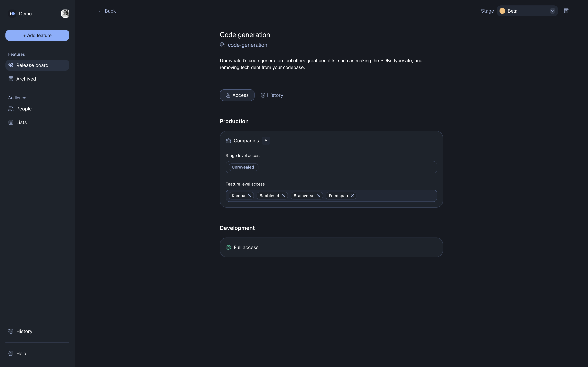This screenshot has height=367, width=588.
Task: Expand the stage status dropdown arrow
Action: (x=552, y=11)
